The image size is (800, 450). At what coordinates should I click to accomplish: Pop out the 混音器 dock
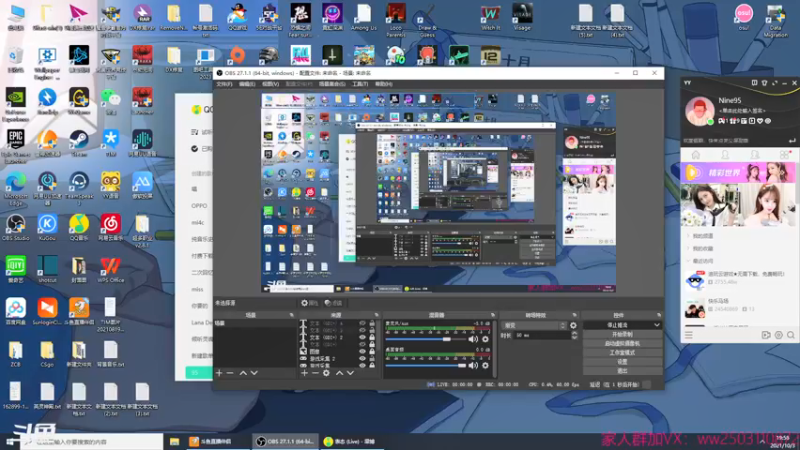[x=492, y=315]
